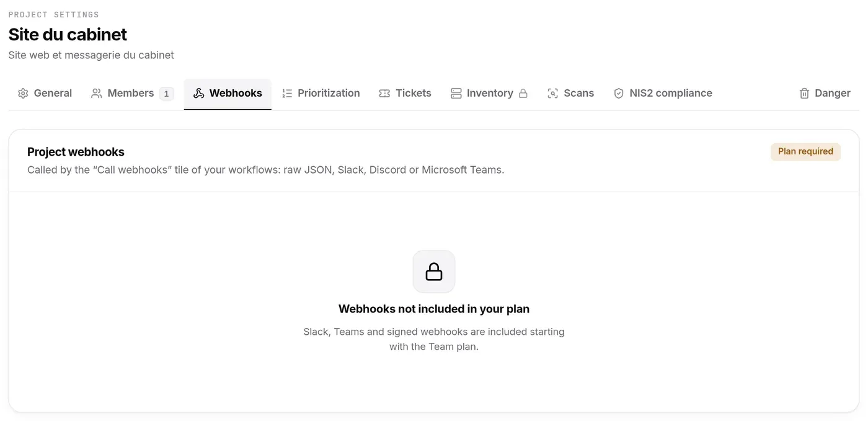This screenshot has height=421, width=868.
Task: Click the 'Called by the Call webhooks tile' description
Action: (x=266, y=170)
